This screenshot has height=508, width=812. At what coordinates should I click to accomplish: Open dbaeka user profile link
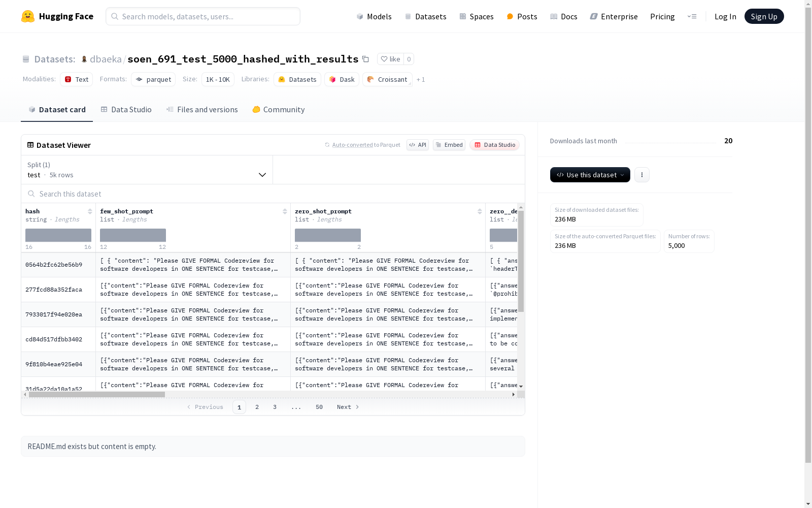106,59
